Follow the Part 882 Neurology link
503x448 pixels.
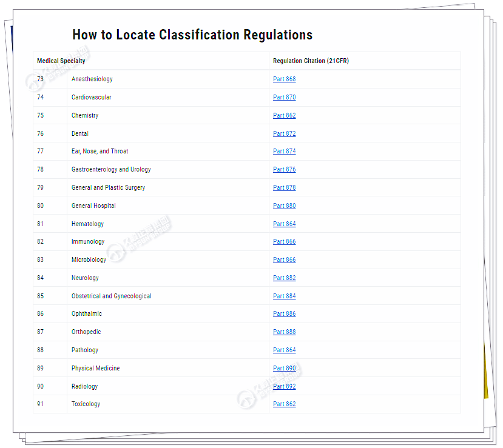(x=284, y=278)
